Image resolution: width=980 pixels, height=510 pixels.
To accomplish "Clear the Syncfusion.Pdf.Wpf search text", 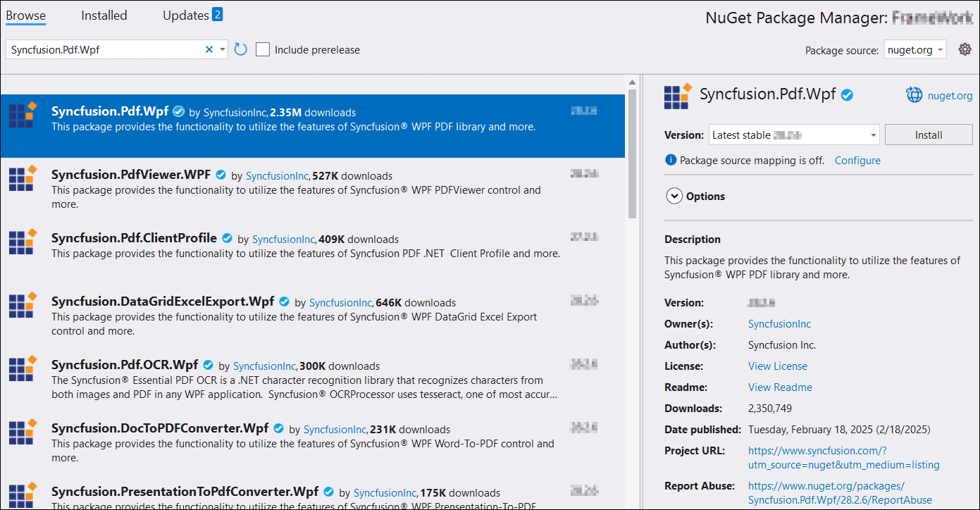I will [209, 49].
